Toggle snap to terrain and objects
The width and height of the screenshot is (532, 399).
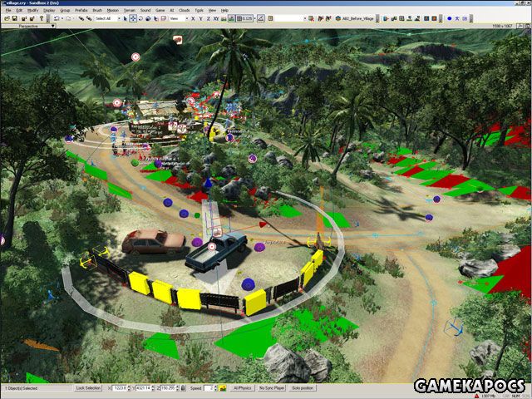pyautogui.click(x=232, y=18)
